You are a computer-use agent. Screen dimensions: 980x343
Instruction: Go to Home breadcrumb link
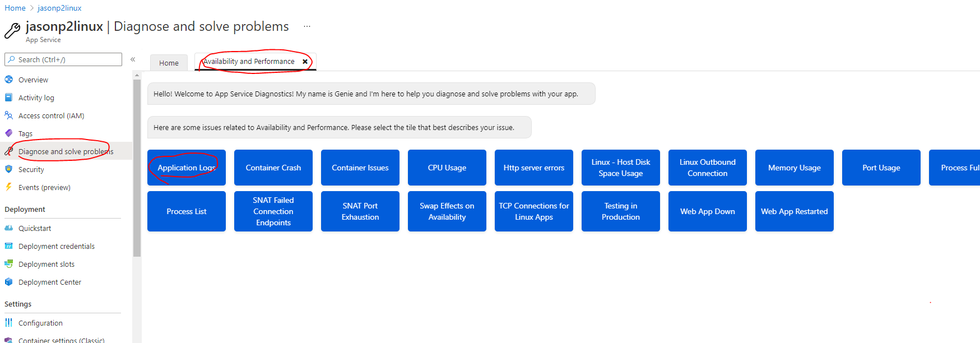click(15, 8)
